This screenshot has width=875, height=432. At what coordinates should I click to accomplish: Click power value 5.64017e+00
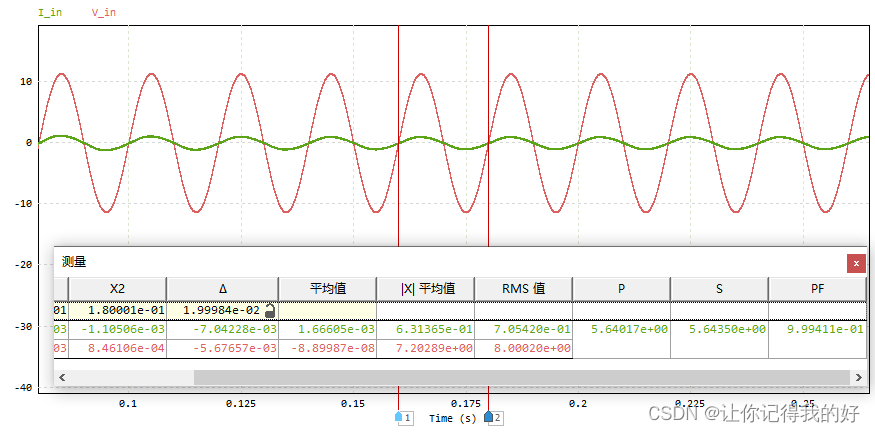pyautogui.click(x=629, y=329)
